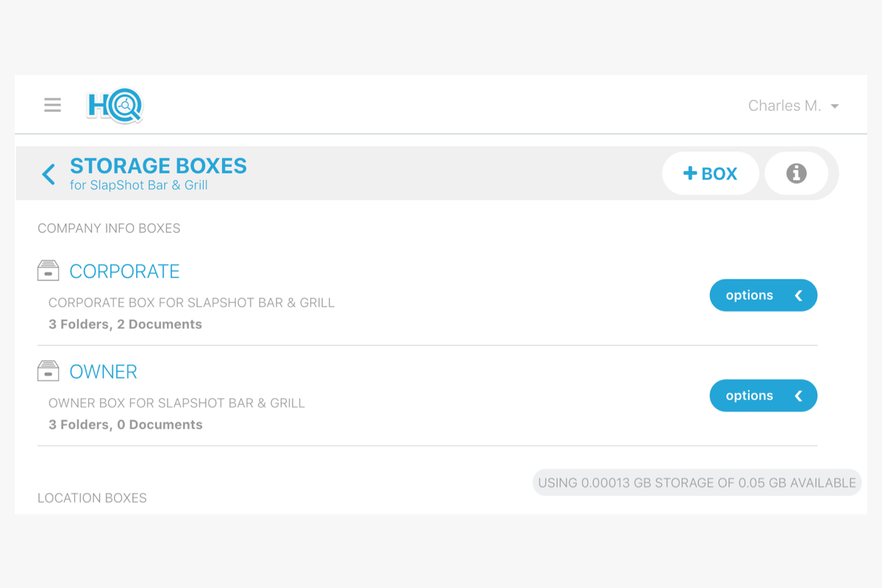Image resolution: width=882 pixels, height=588 pixels.
Task: Click the SlapShot Bar & Grill subtitle text
Action: coord(139,185)
